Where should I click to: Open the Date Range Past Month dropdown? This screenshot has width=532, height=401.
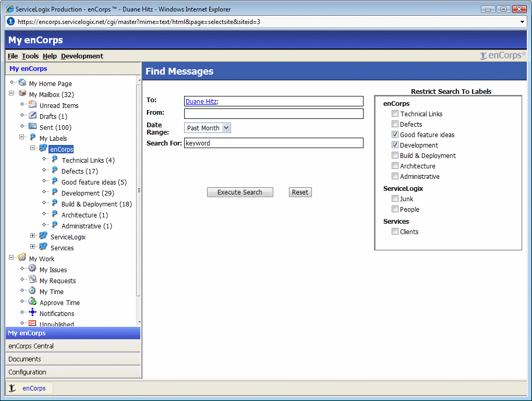[207, 128]
